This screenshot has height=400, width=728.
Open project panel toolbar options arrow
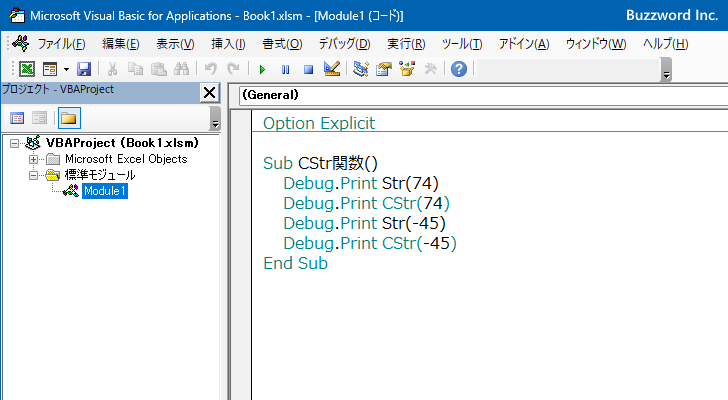tap(215, 118)
